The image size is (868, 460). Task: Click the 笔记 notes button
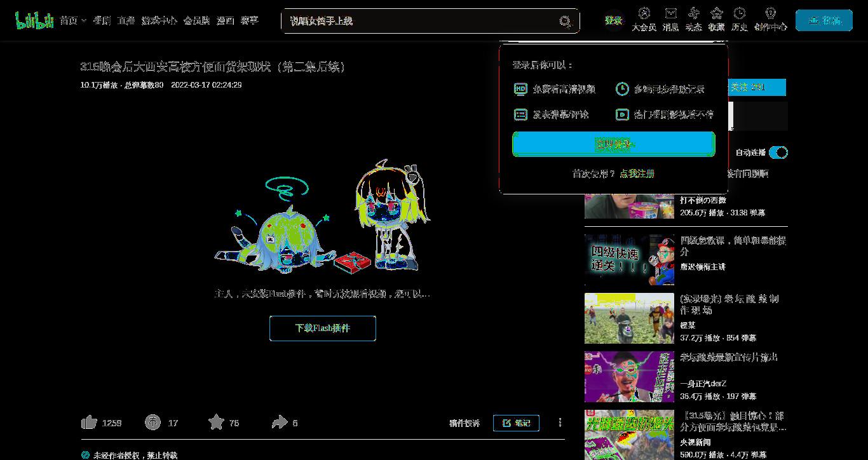pyautogui.click(x=517, y=423)
